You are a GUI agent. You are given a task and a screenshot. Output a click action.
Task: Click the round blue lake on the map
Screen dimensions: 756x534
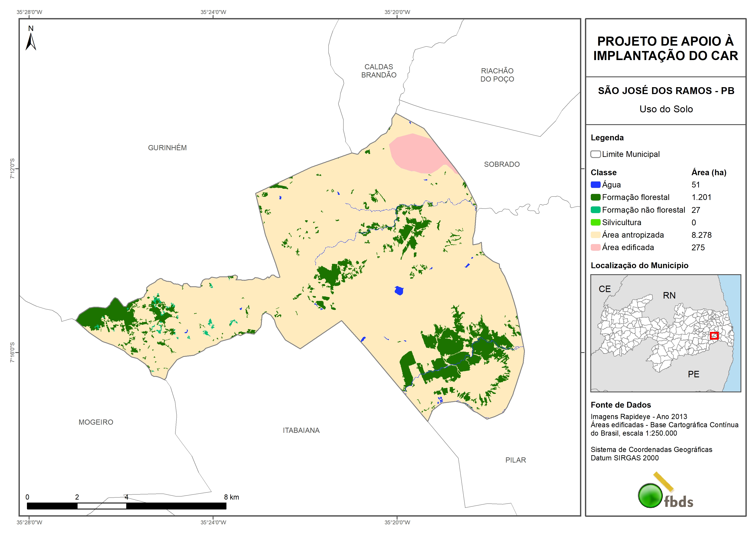click(399, 291)
